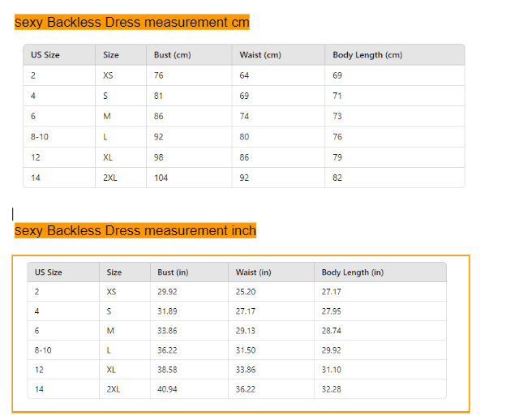Viewport: 506px width, 420px height.
Task: Select the 2XL size cell in cm table
Action: point(110,178)
